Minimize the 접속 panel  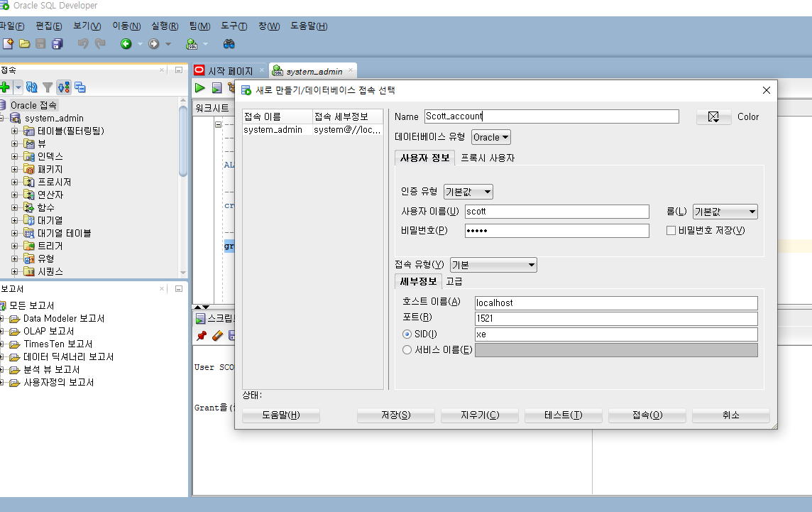[x=179, y=70]
